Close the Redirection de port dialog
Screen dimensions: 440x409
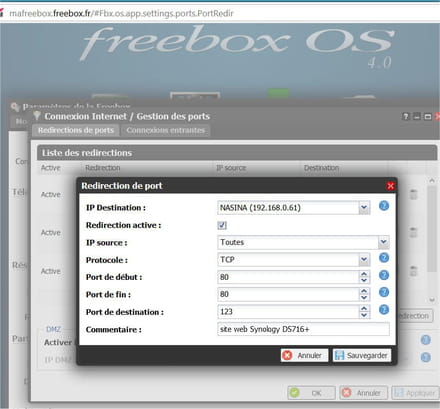coord(390,186)
